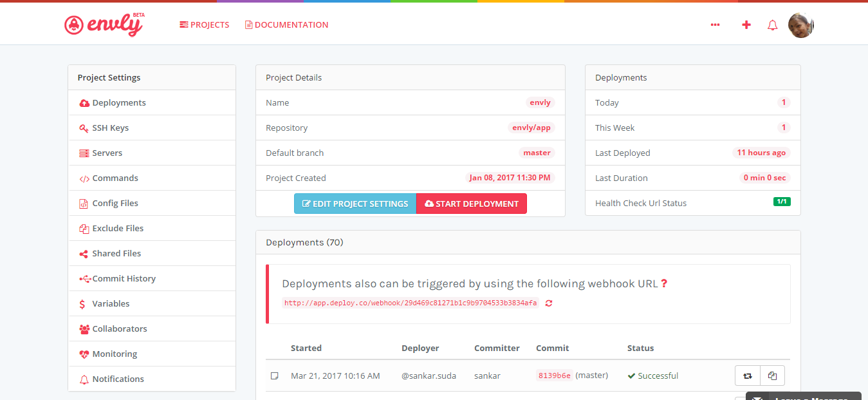
Task: Click the file icon beside Config Files
Action: point(84,204)
